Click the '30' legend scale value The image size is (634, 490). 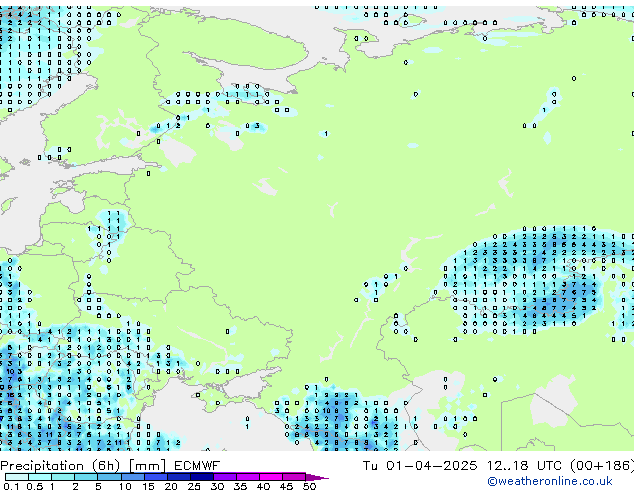217,486
